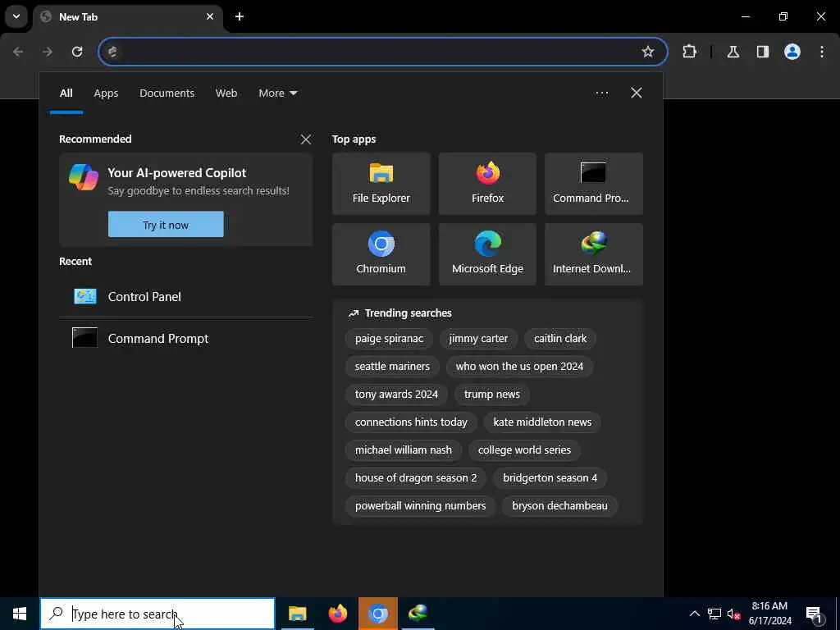840x630 pixels.
Task: Open Chrome Labs flask icon
Action: click(x=733, y=52)
